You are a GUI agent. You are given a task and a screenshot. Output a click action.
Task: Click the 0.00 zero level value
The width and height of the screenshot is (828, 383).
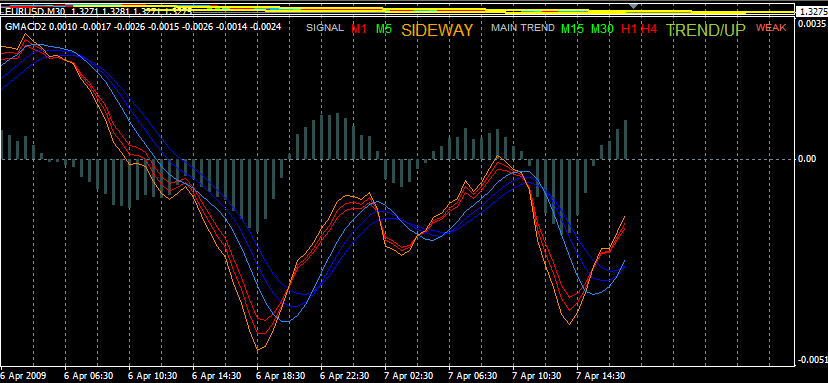808,158
